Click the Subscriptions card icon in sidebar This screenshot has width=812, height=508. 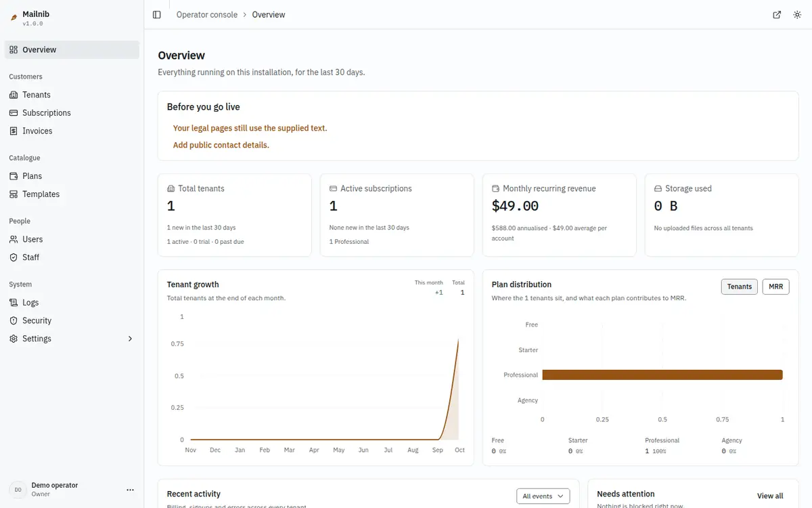tap(14, 113)
